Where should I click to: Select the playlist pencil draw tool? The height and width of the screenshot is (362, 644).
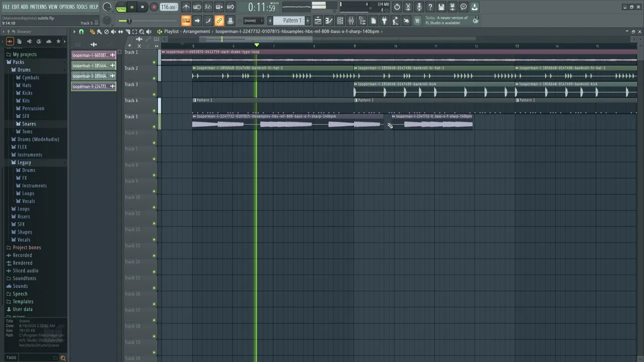point(92,32)
